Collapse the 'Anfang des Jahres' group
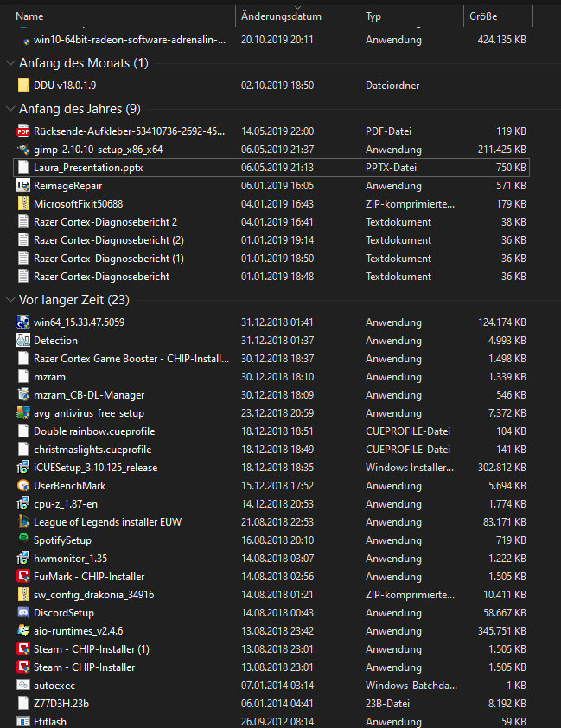The height and width of the screenshot is (728, 561). [x=10, y=109]
